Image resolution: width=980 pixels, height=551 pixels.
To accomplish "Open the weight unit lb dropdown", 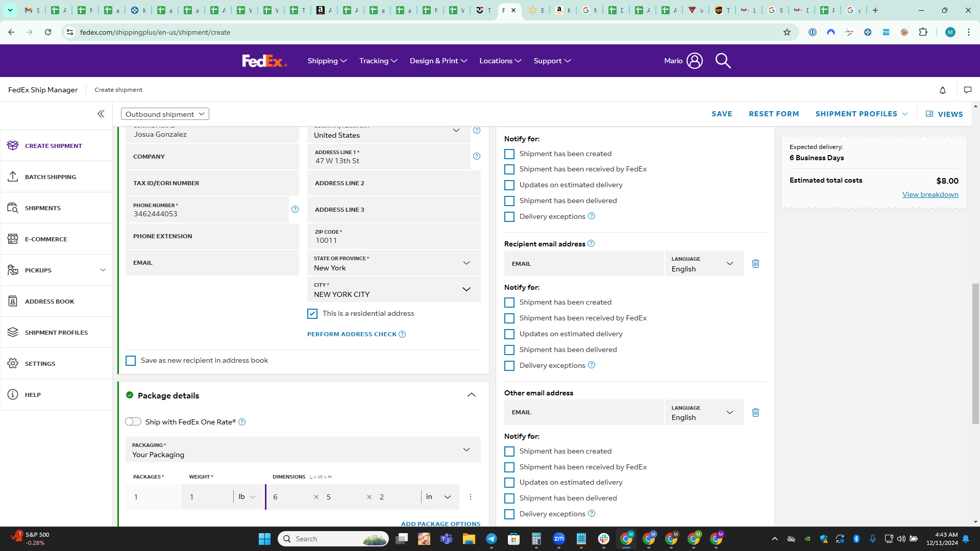I will click(x=248, y=497).
